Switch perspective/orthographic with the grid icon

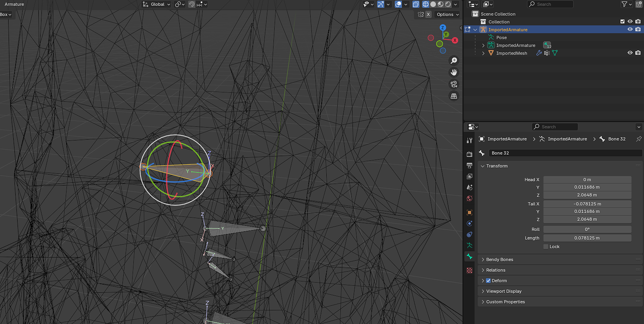tap(454, 96)
